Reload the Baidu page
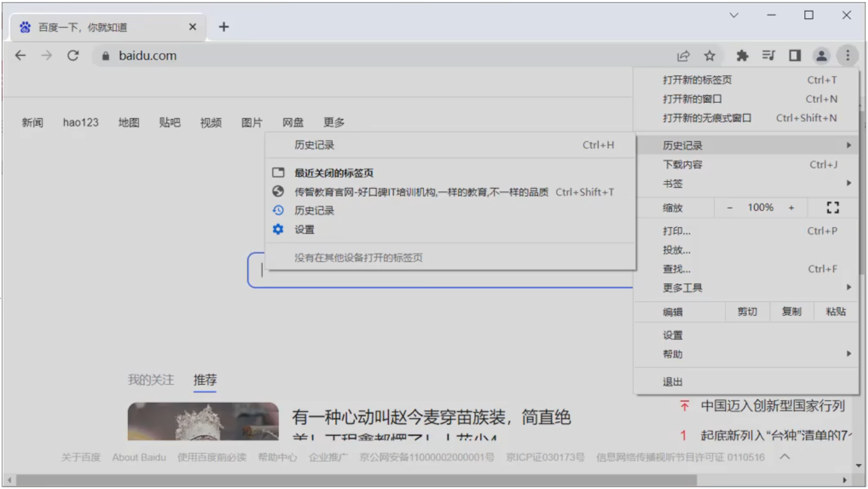The height and width of the screenshot is (489, 868). click(73, 56)
